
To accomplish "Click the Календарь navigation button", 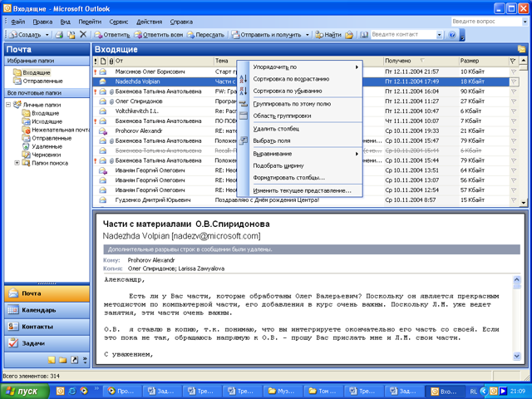I will 47,310.
